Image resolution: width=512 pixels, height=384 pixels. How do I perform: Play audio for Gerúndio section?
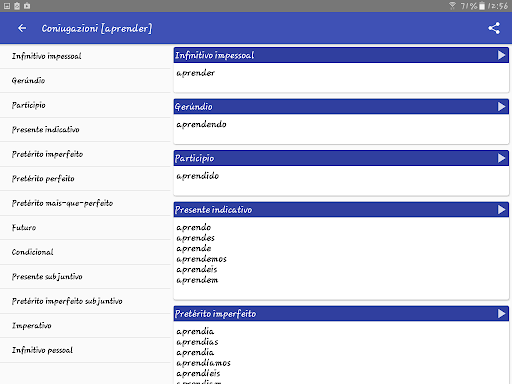click(x=501, y=107)
